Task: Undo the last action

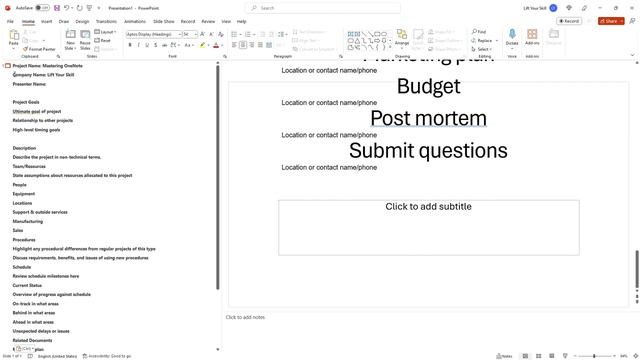Action: (66, 8)
